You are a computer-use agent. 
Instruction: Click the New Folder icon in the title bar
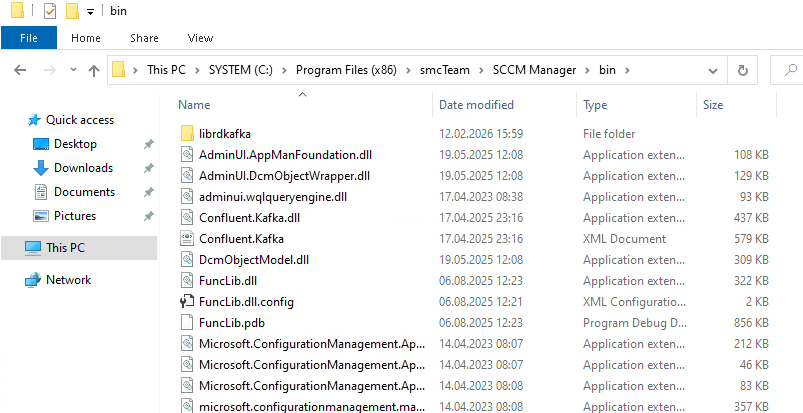tap(72, 11)
